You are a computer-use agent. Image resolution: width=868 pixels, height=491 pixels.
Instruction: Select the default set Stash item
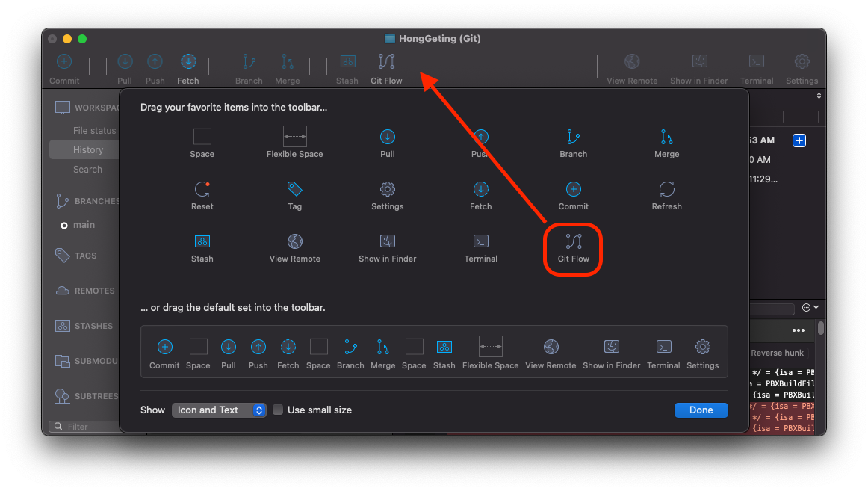click(x=444, y=353)
